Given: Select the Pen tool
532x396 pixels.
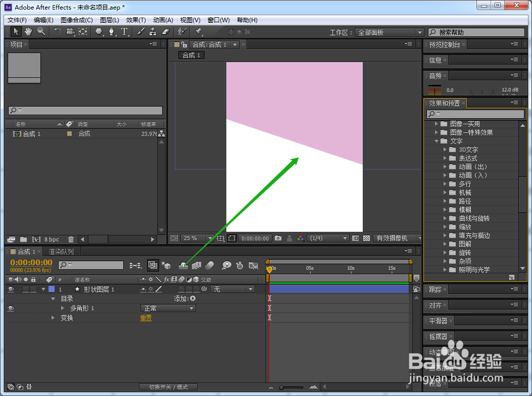Looking at the screenshot, I should pos(111,32).
